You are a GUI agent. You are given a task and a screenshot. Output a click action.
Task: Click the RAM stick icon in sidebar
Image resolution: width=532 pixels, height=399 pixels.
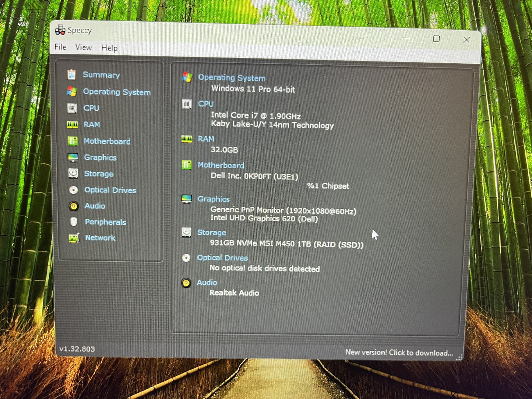(x=72, y=125)
